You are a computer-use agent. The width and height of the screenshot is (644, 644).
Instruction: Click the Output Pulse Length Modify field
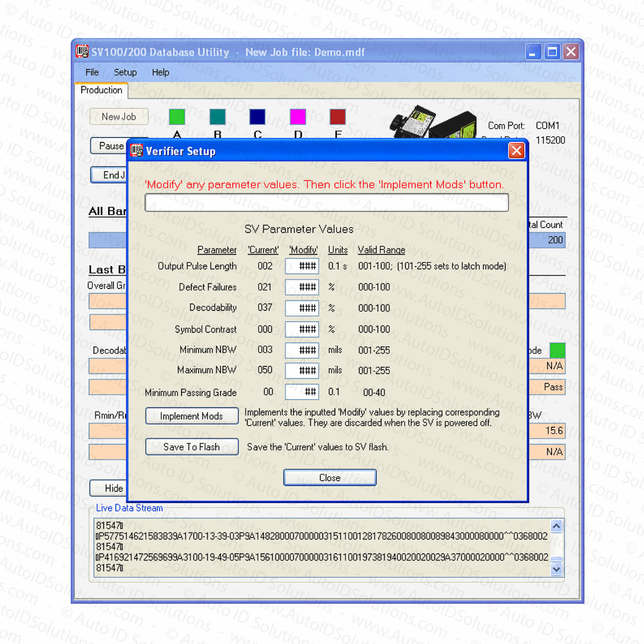click(x=302, y=266)
